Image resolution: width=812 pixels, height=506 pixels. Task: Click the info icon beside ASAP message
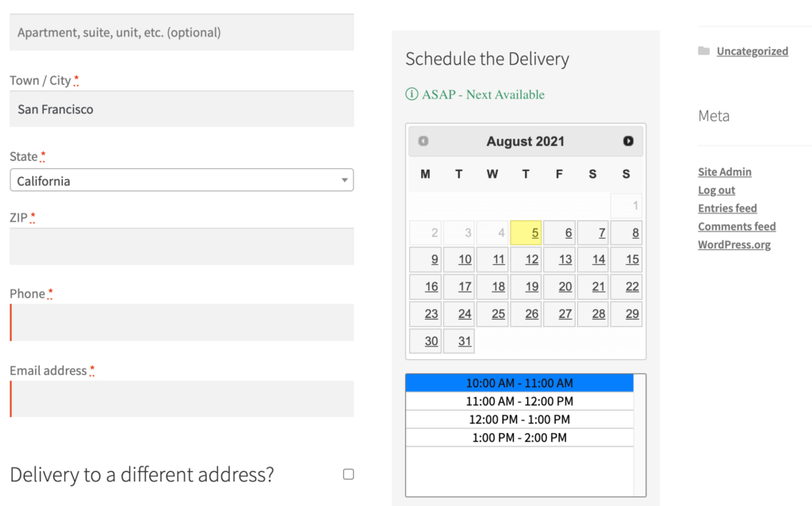point(411,94)
